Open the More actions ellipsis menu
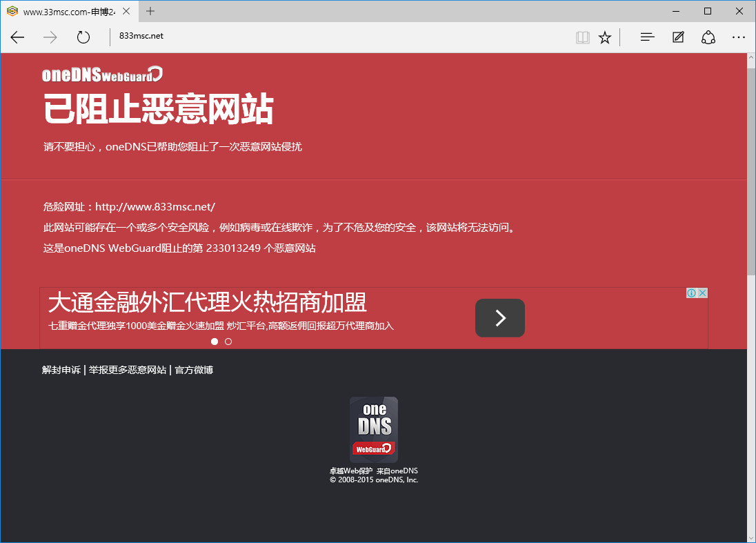The image size is (756, 543). (738, 37)
